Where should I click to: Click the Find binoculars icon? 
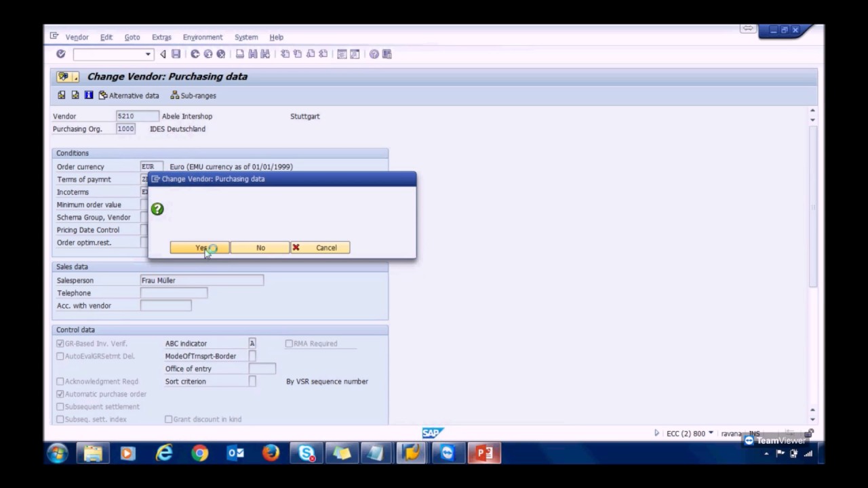[253, 54]
